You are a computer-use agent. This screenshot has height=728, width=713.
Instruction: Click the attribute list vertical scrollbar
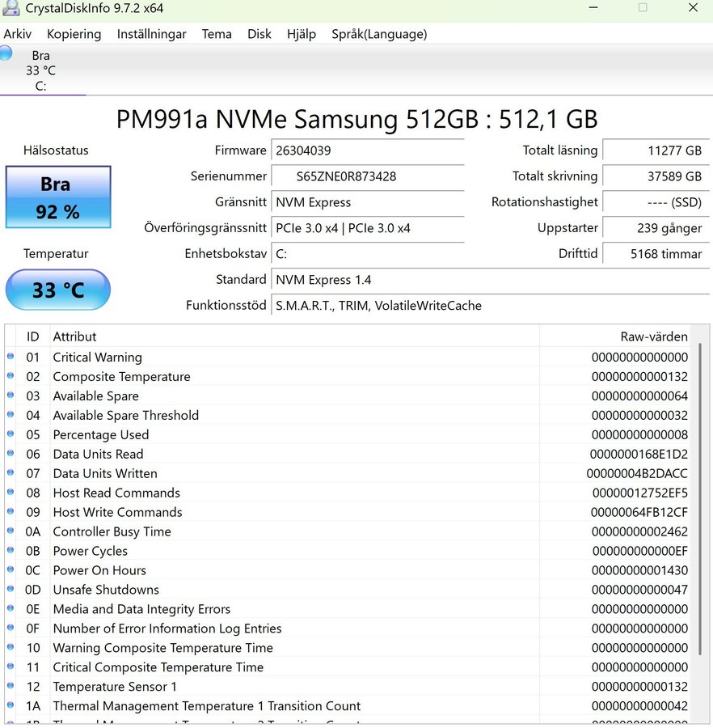click(x=701, y=485)
